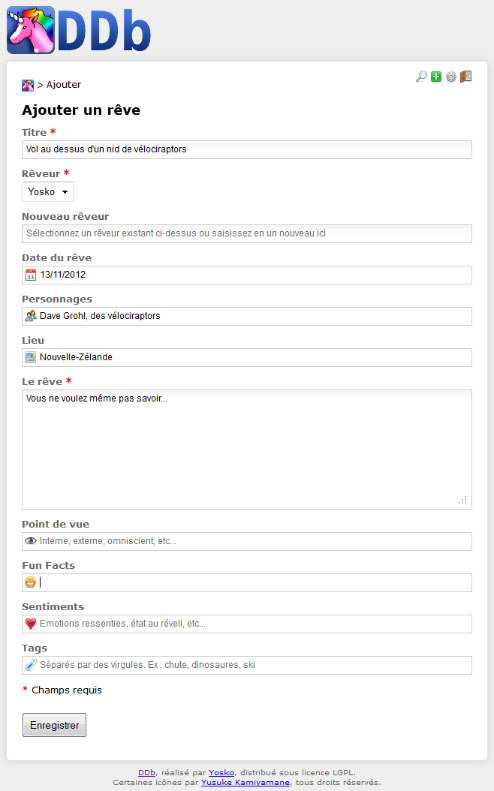Screen dimensions: 494x791
Task: Click the Tags input field
Action: (x=247, y=665)
